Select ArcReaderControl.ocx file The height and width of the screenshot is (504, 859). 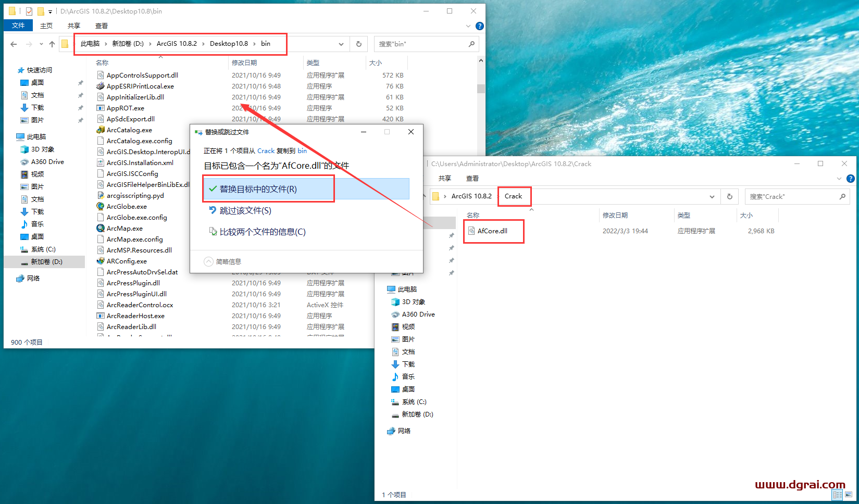140,305
